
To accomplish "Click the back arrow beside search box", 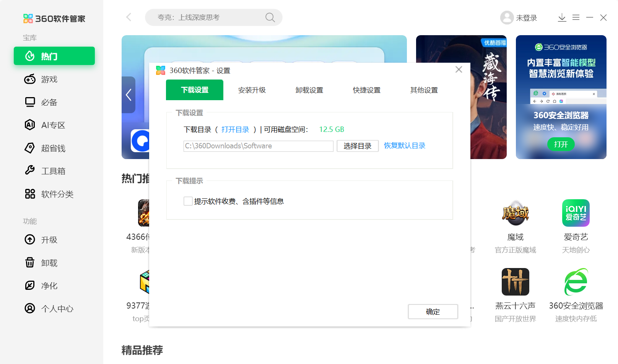I will pyautogui.click(x=128, y=17).
